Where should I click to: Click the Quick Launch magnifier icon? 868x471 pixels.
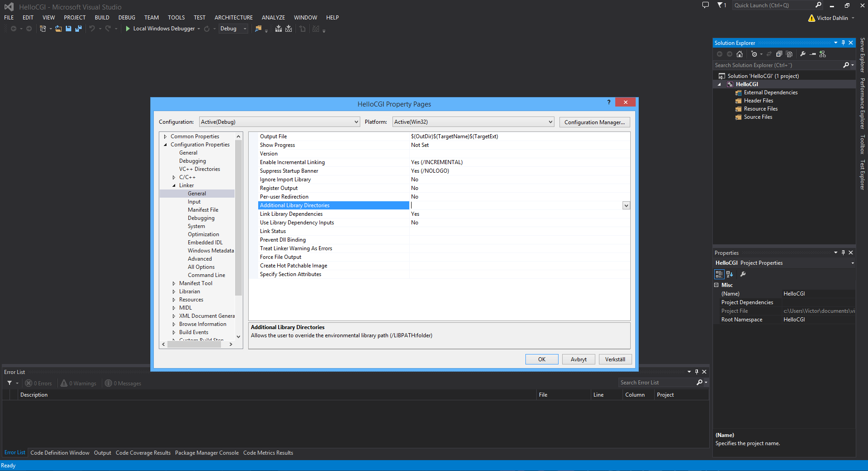pyautogui.click(x=819, y=5)
